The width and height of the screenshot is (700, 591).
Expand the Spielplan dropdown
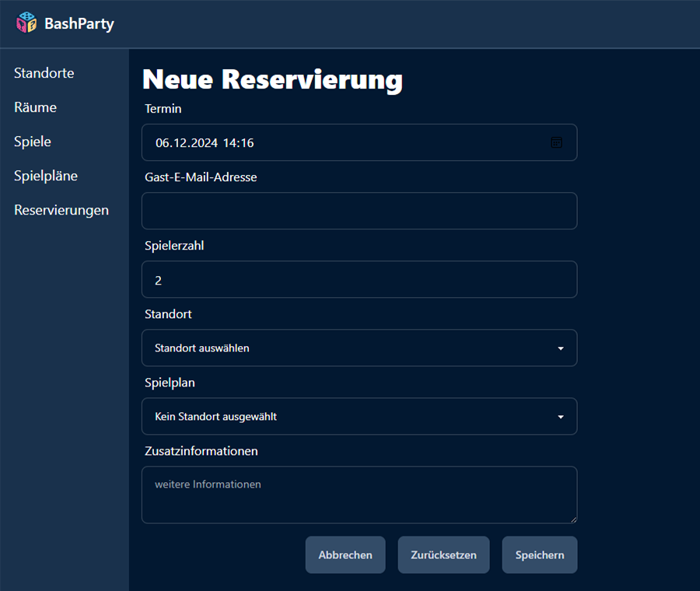coord(350,416)
